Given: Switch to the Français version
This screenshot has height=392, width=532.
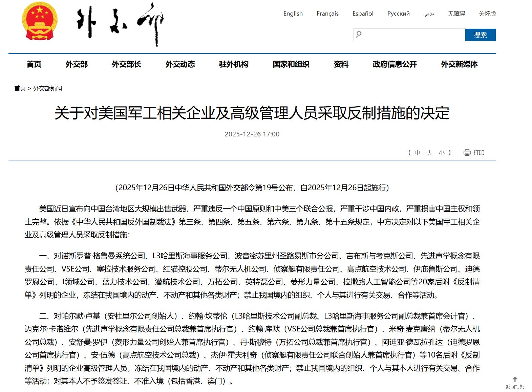Looking at the screenshot, I should (x=327, y=14).
